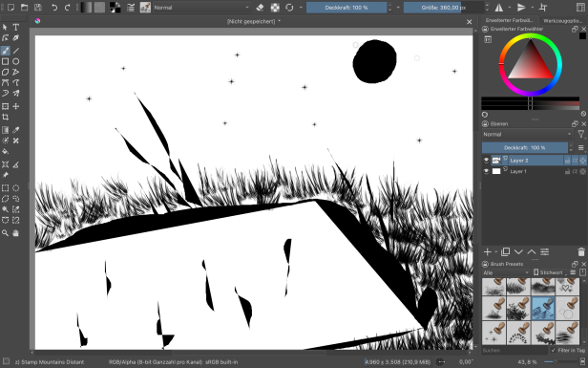The image size is (588, 368).
Task: Create a new document
Action: [10, 7]
